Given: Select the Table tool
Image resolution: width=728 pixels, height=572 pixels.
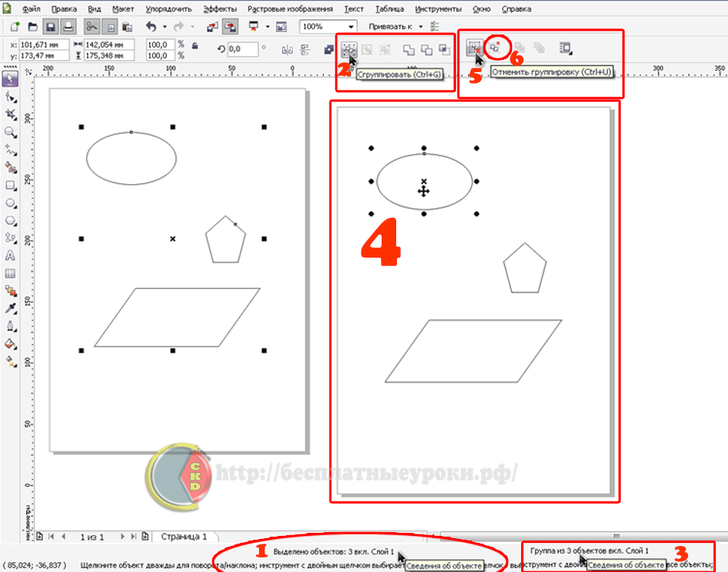Looking at the screenshot, I should point(10,273).
